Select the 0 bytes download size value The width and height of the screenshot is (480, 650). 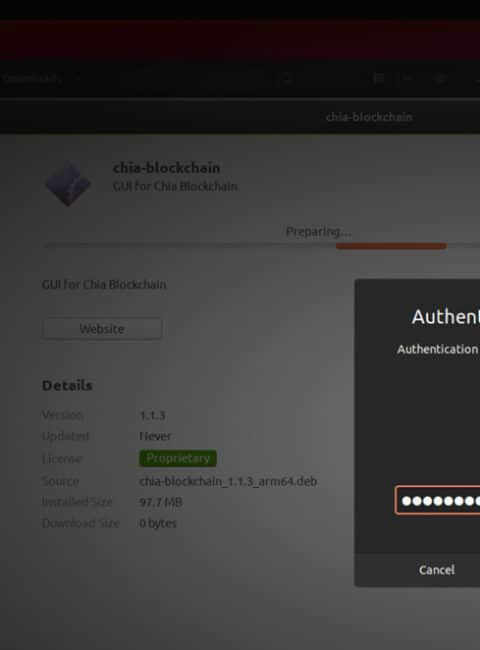[158, 523]
